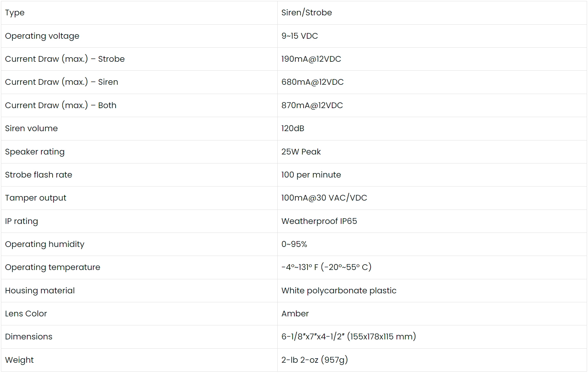The image size is (588, 373).
Task: Click the Siren volume label
Action: [x=31, y=129]
